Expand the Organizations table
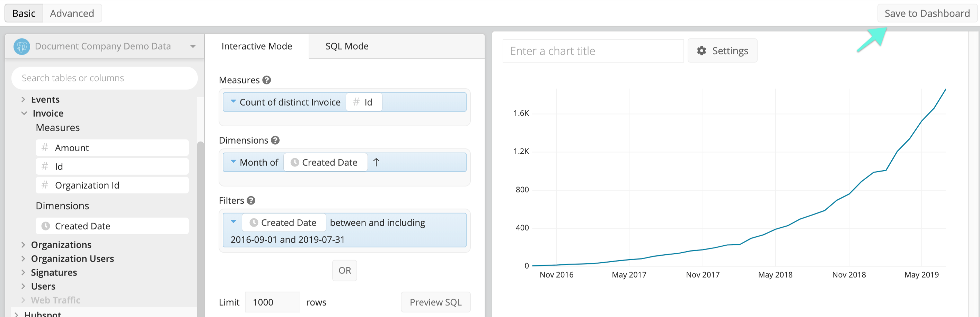Viewport: 980px width, 317px height. 23,245
